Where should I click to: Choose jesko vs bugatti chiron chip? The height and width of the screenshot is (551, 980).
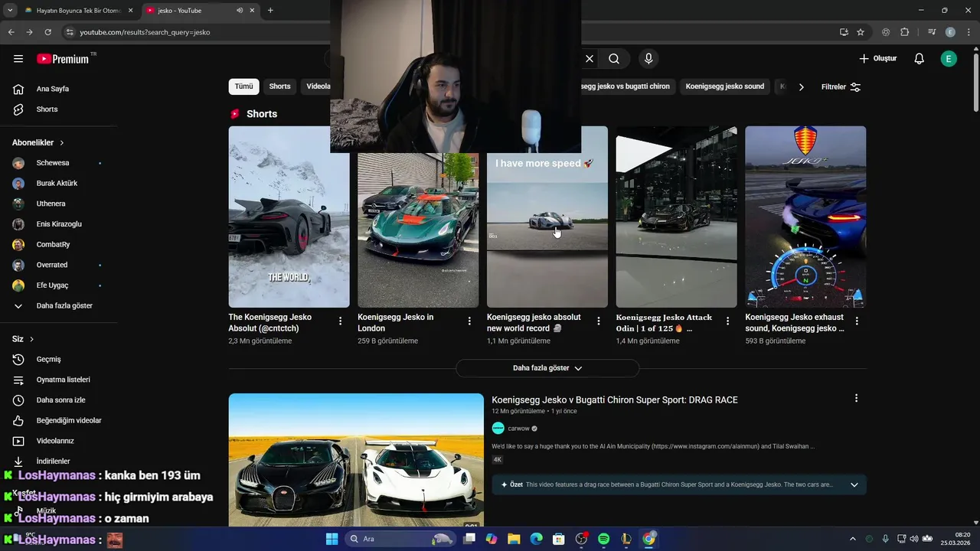pos(626,86)
